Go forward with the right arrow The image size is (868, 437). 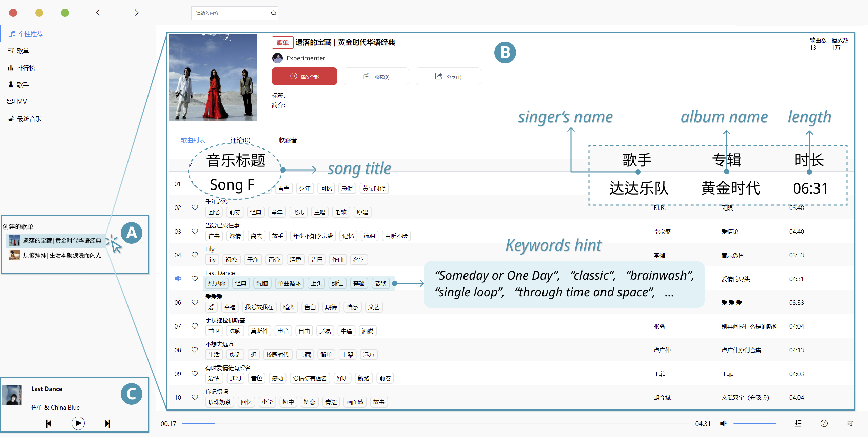coord(137,13)
